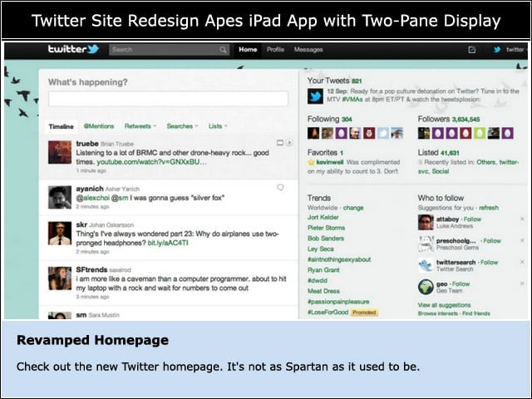Click the first avatar in the Following row
The width and height of the screenshot is (532, 399).
click(x=313, y=133)
